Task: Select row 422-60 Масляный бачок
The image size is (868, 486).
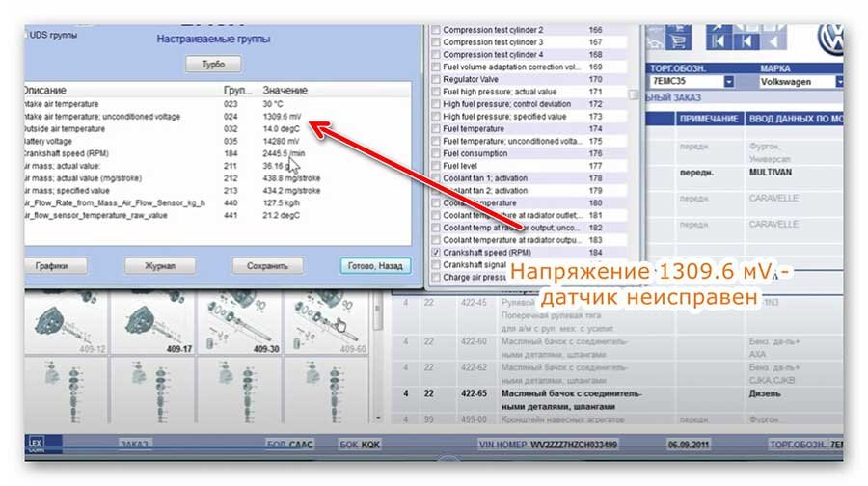Action: [617, 347]
